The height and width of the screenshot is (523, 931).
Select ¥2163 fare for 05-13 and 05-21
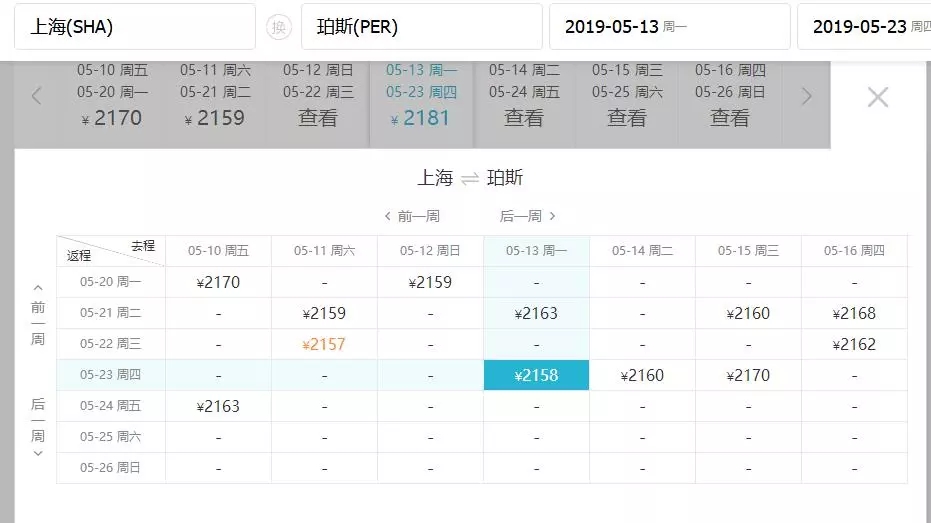pyautogui.click(x=536, y=313)
